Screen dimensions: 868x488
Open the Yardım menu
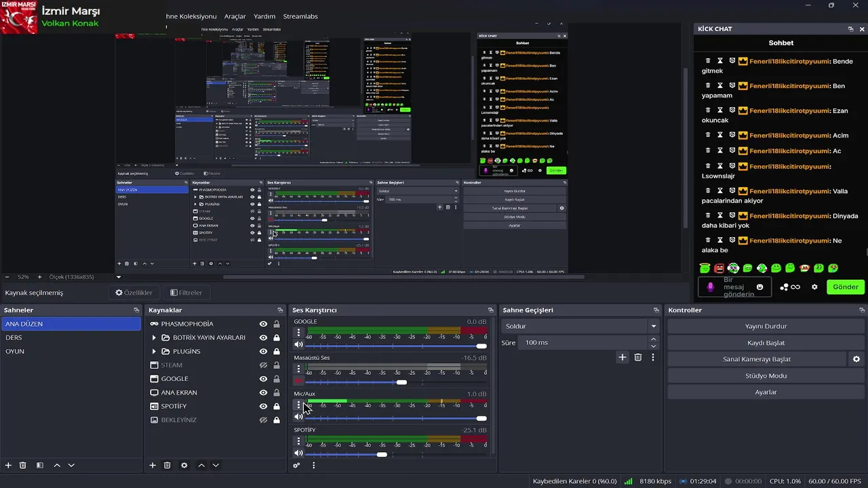point(264,16)
